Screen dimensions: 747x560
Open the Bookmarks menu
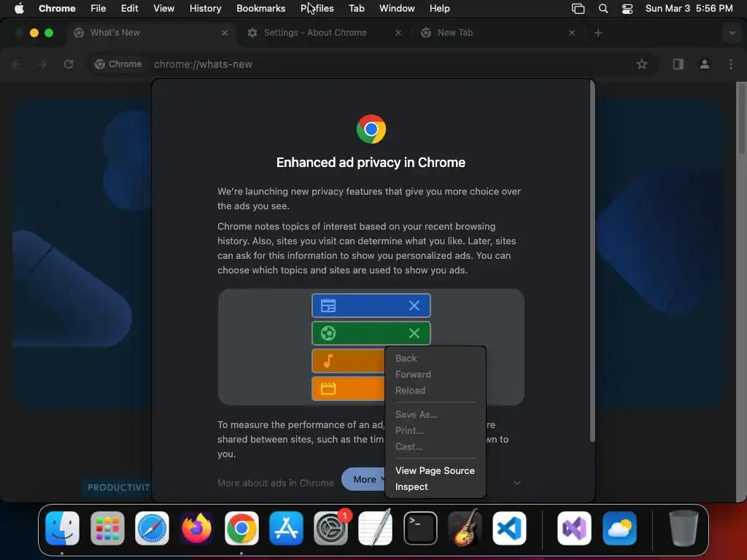(260, 8)
